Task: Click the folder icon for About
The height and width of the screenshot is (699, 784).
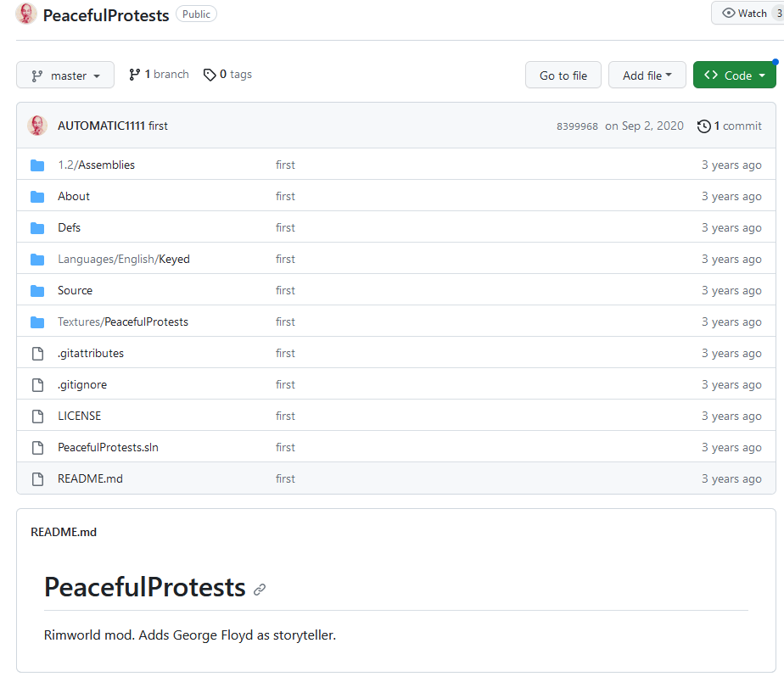Action: click(37, 197)
